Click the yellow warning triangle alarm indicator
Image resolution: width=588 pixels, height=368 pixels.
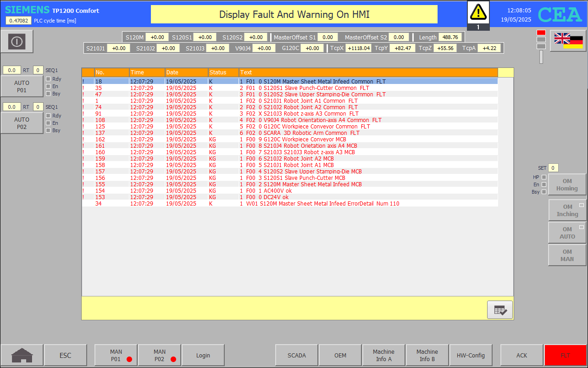coord(478,12)
